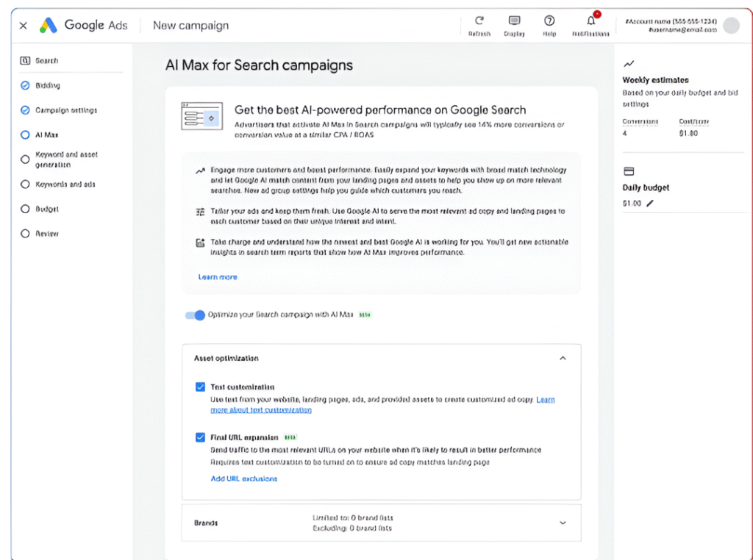Click the Google Ads logo
This screenshot has width=753, height=560.
click(84, 25)
